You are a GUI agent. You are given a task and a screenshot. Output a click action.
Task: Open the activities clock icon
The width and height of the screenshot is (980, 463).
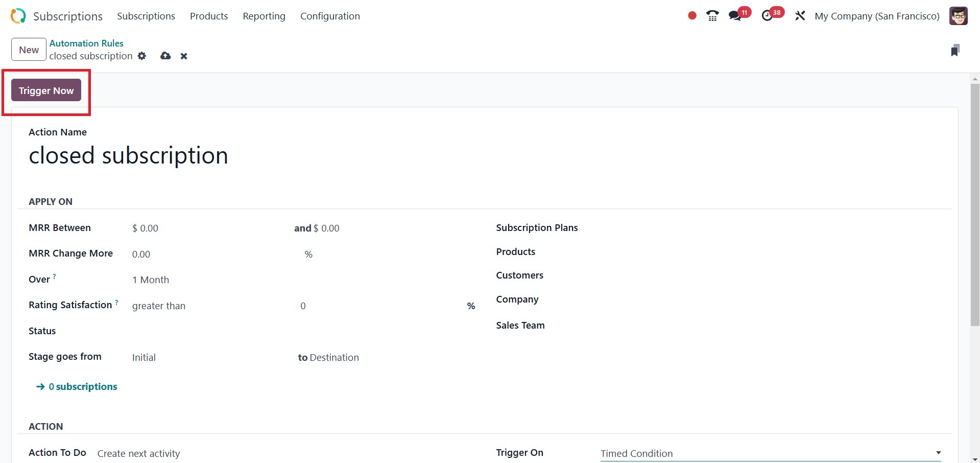tap(767, 16)
